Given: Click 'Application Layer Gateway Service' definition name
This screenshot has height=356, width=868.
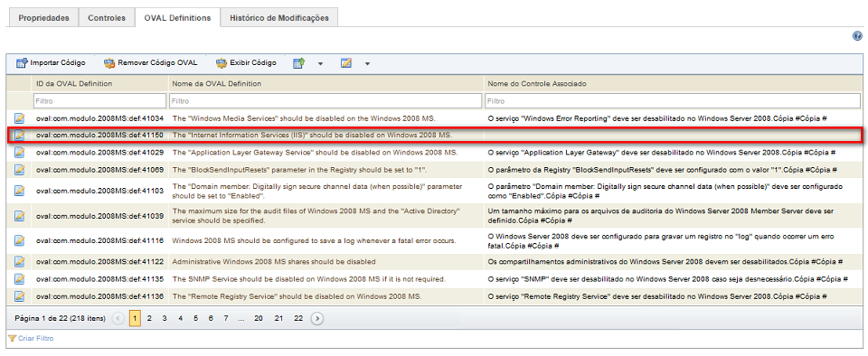Looking at the screenshot, I should [315, 152].
